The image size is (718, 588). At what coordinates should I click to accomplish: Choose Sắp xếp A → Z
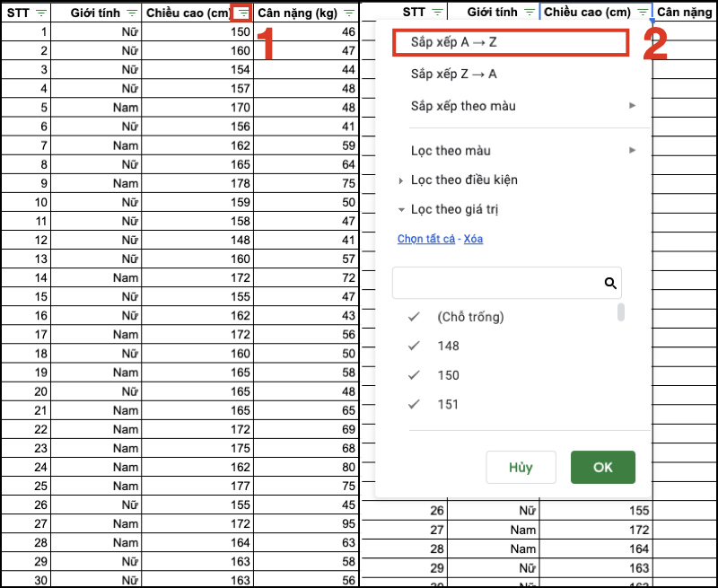(x=511, y=42)
